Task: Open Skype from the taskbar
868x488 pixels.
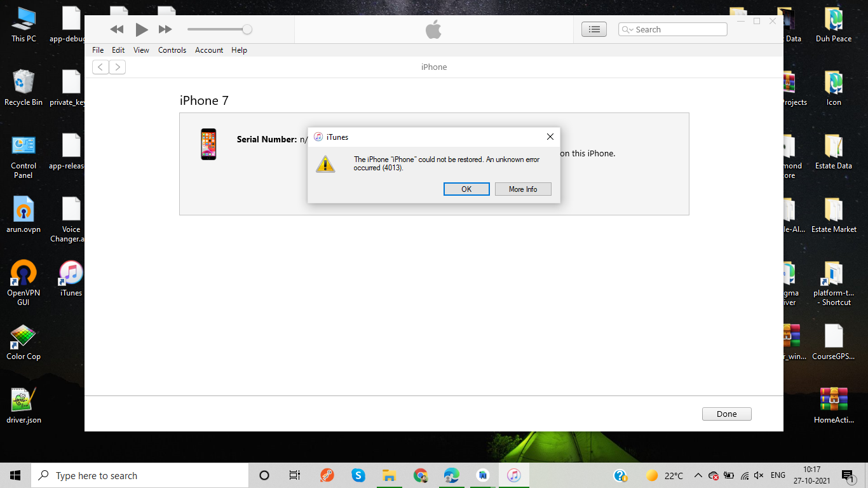Action: pyautogui.click(x=358, y=475)
